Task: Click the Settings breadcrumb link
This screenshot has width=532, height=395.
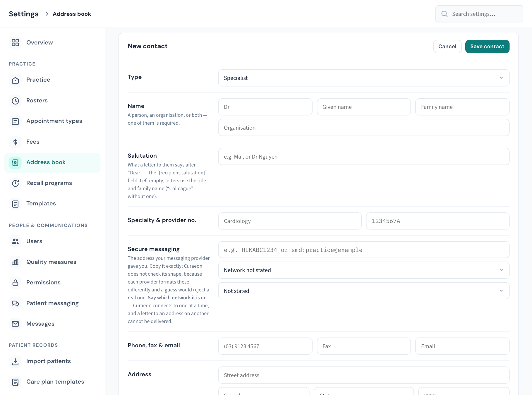Action: 24,14
